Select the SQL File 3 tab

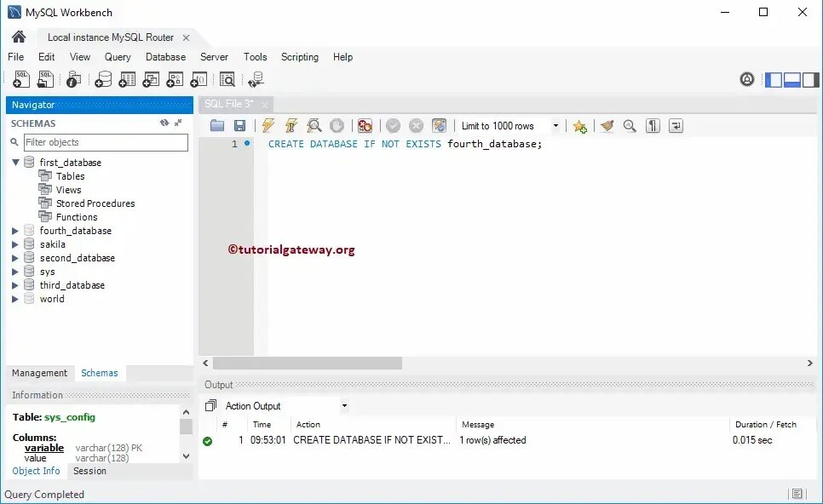(229, 104)
